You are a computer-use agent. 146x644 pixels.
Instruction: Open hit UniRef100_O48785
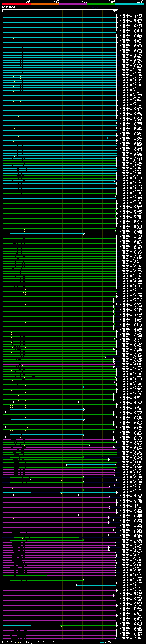pos(131,324)
